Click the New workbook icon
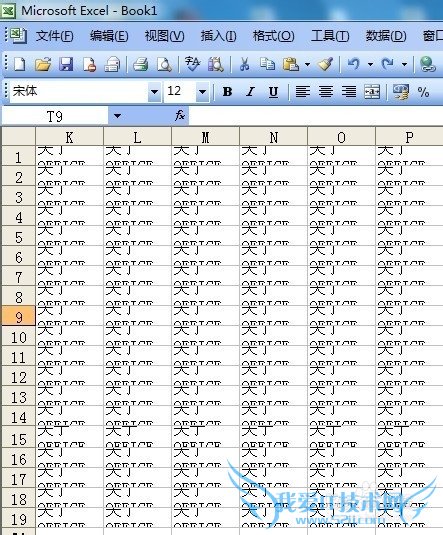 click(x=19, y=64)
